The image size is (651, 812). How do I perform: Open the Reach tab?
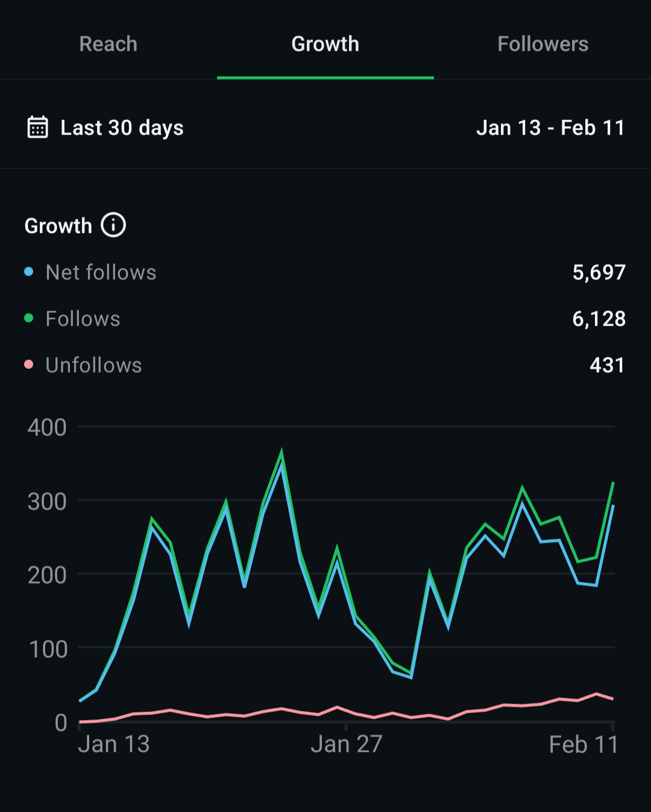point(108,44)
